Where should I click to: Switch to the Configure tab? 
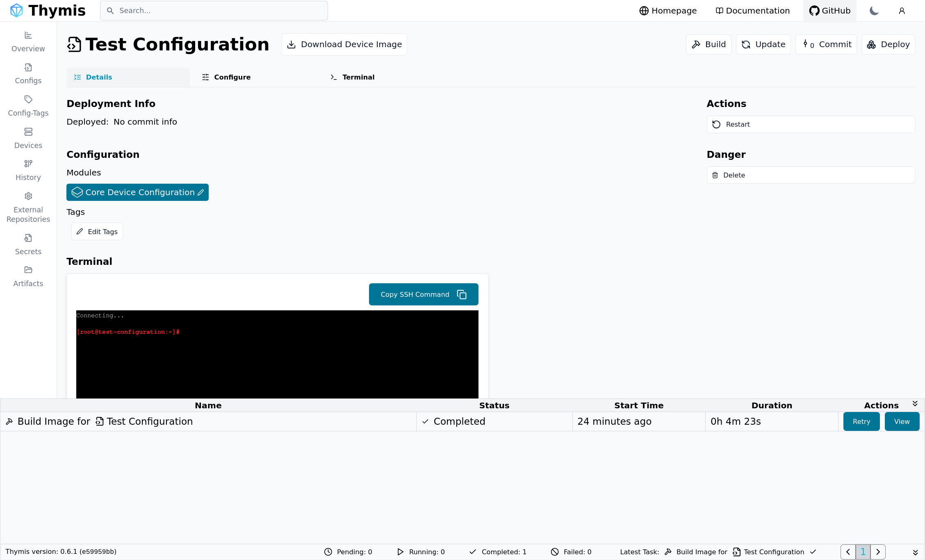(226, 77)
